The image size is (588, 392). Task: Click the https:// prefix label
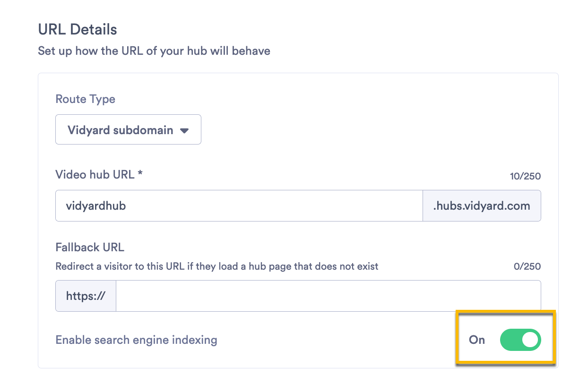click(x=86, y=296)
